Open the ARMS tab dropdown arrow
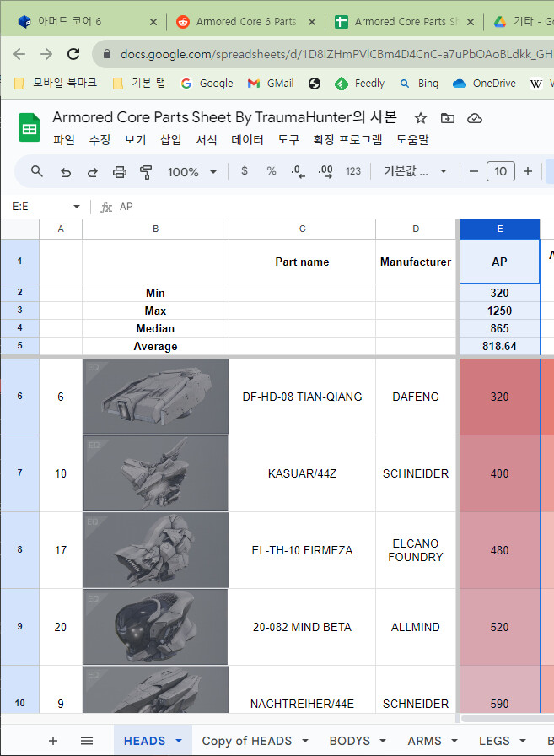The image size is (554, 756). [454, 741]
